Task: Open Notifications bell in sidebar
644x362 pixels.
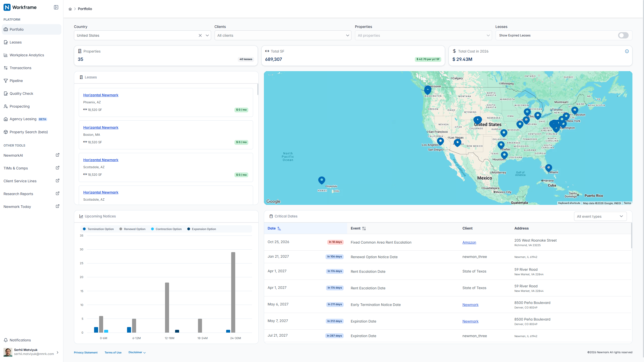Action: (6, 340)
